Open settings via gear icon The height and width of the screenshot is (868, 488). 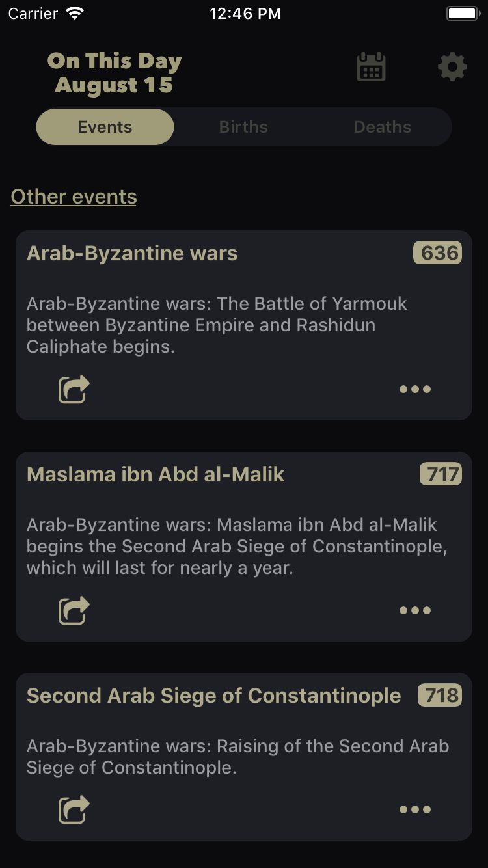coord(452,68)
